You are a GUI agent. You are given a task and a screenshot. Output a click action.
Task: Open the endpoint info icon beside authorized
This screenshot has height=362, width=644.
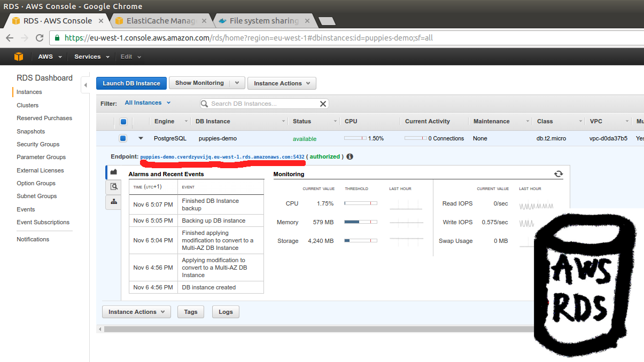tap(350, 157)
